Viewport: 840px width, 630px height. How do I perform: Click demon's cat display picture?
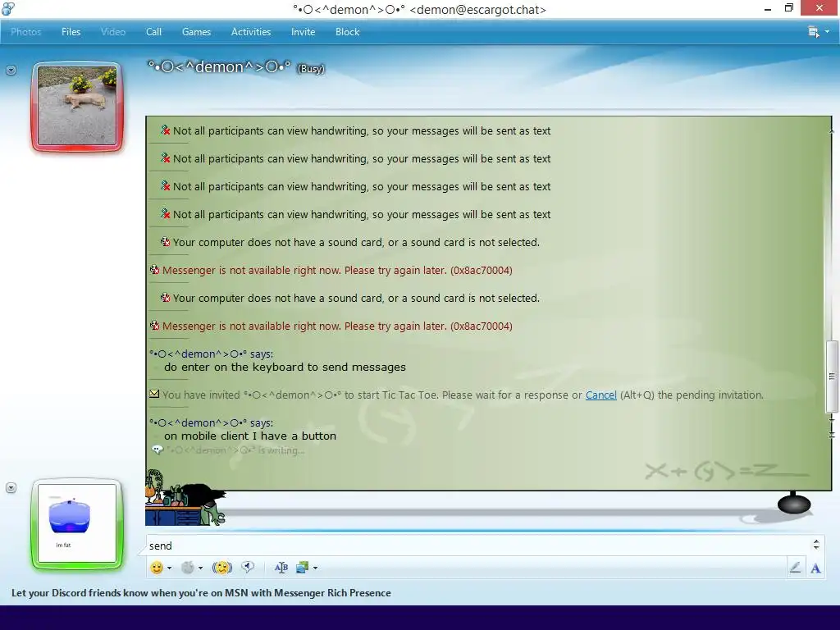point(77,106)
